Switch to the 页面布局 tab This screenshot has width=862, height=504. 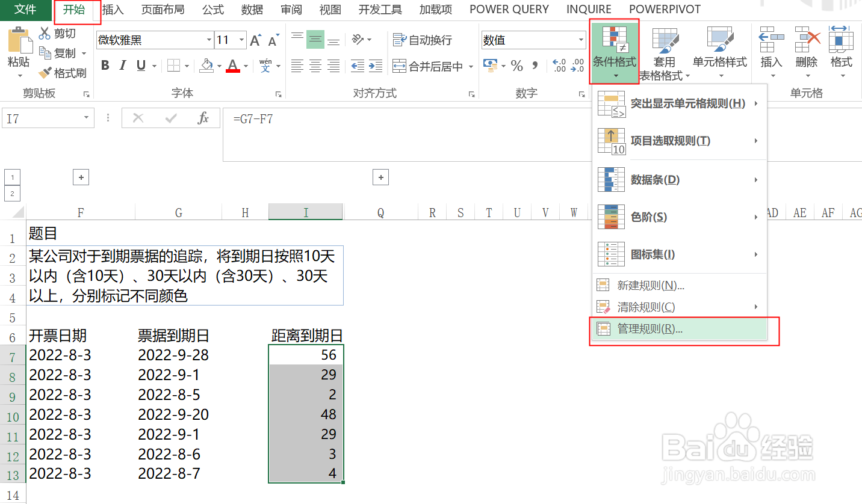click(163, 10)
